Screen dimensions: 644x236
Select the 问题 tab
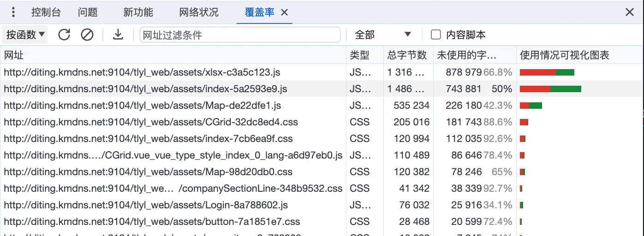click(88, 12)
